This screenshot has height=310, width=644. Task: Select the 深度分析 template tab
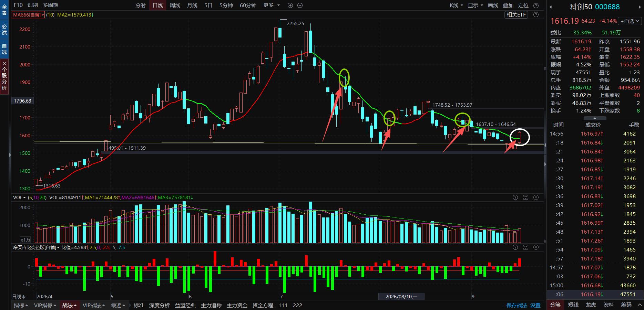160,306
